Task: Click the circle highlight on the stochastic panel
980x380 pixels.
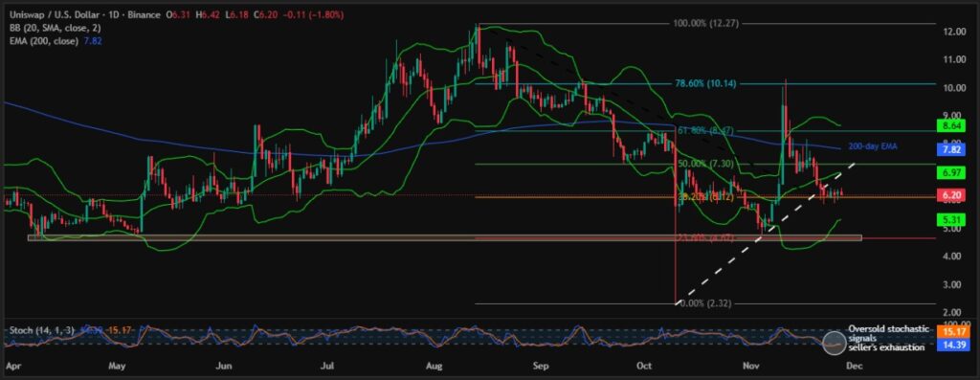Action: 834,342
